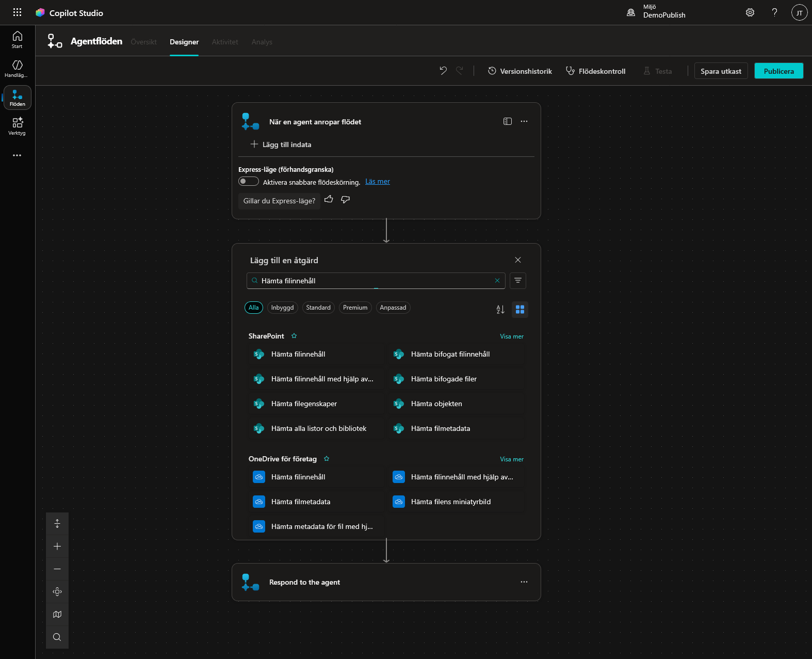Click the action search field
The image size is (812, 659).
376,281
